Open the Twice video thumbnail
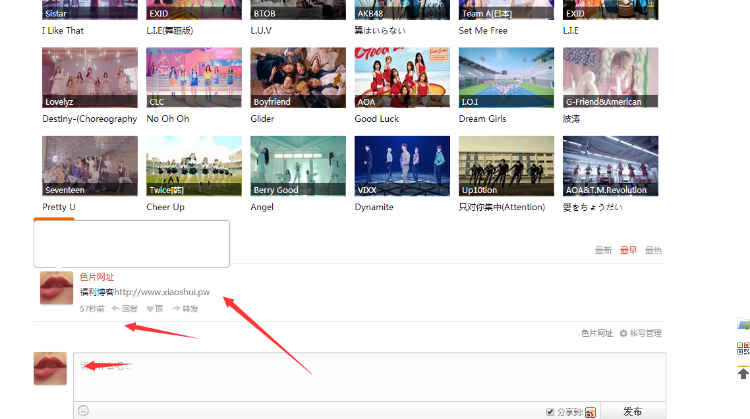Image resolution: width=750 pixels, height=419 pixels. [x=194, y=166]
